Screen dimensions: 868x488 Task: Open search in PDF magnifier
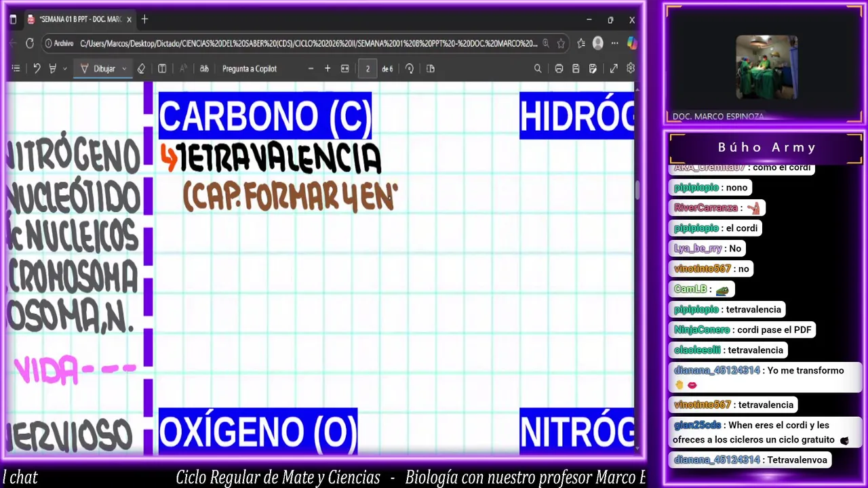pyautogui.click(x=538, y=68)
